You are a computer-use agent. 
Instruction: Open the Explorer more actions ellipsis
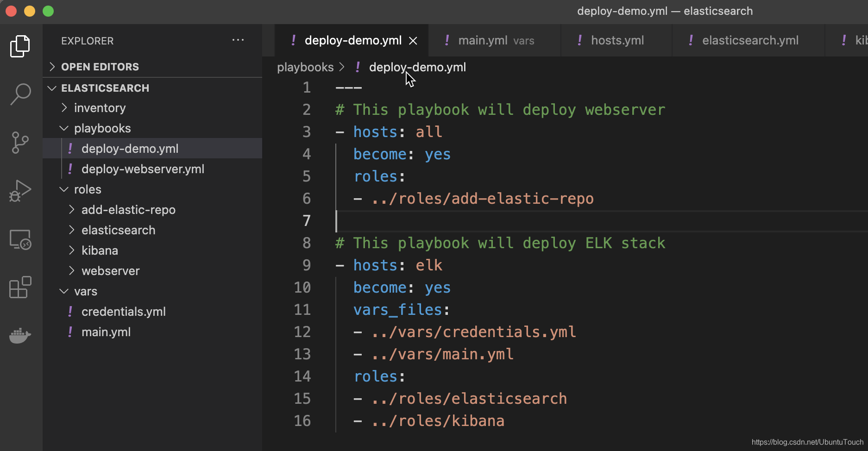pos(238,40)
